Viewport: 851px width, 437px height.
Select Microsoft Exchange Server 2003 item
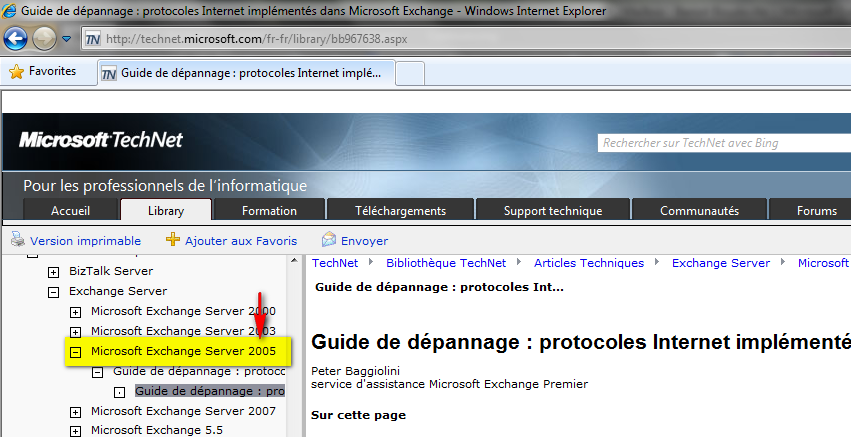pyautogui.click(x=183, y=331)
